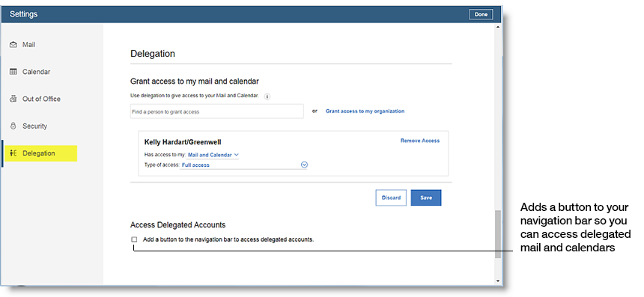Click the scrollbar up arrow
The height and width of the screenshot is (297, 644).
[x=498, y=27]
